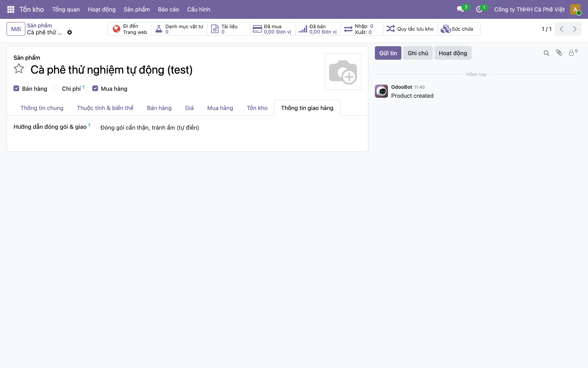Open the Sản phẩm top menu

[137, 9]
